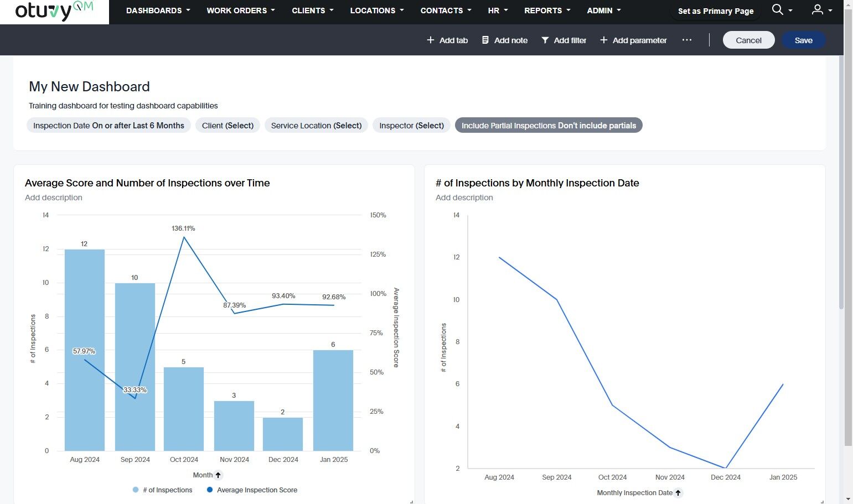Click the Add note icon
This screenshot has height=504, width=853.
click(485, 40)
